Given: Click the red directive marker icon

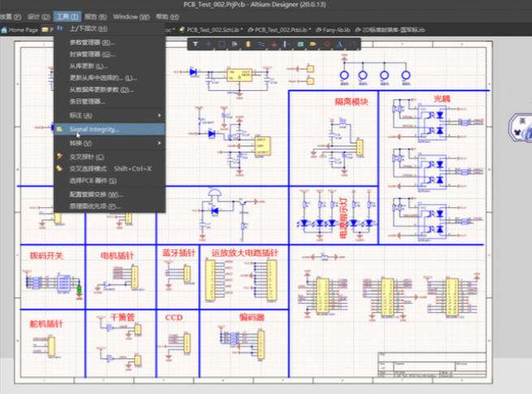Looking at the screenshot, I should [x=327, y=44].
